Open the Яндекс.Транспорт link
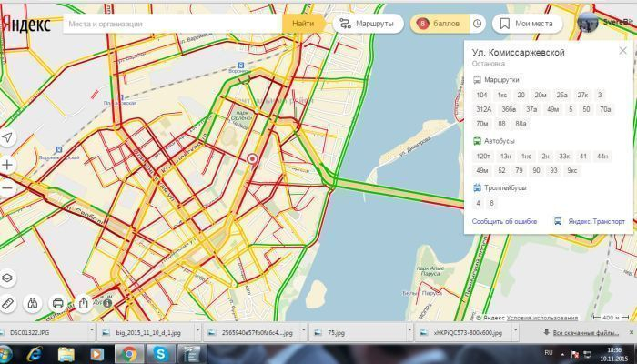Viewport: 637px width, 364px height. [x=590, y=221]
